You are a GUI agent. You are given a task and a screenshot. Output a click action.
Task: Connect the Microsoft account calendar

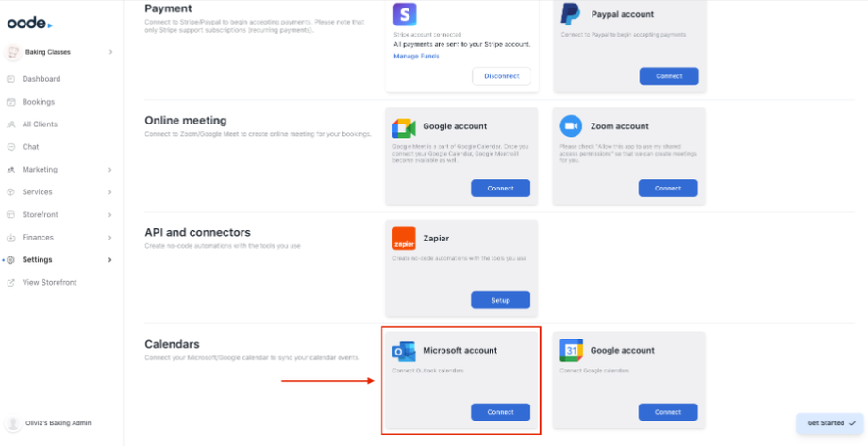(500, 412)
